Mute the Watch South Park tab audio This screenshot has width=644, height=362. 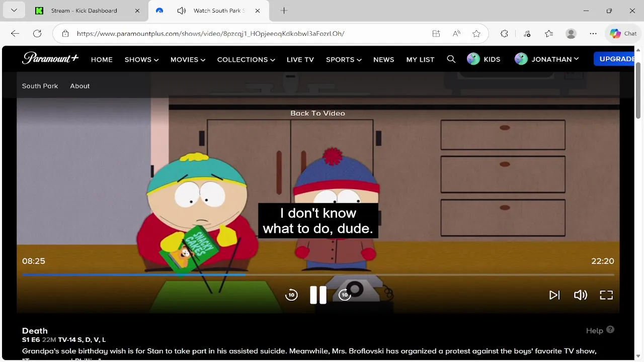tap(182, 11)
